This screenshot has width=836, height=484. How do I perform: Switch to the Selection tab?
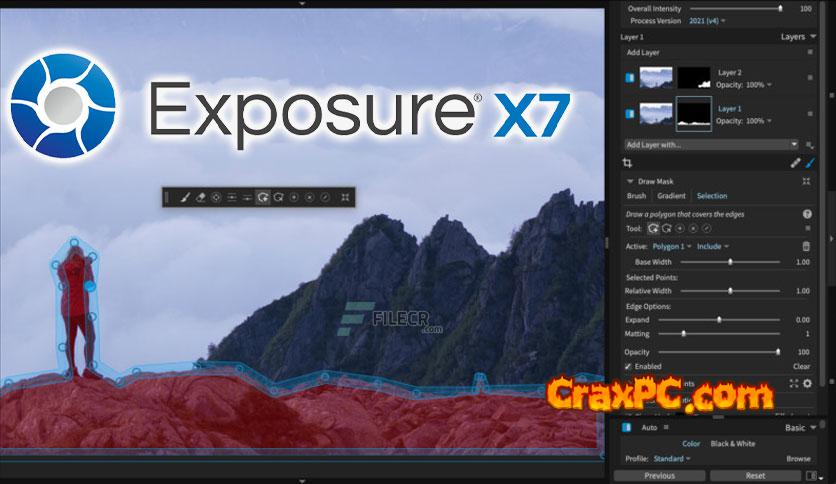pos(712,196)
